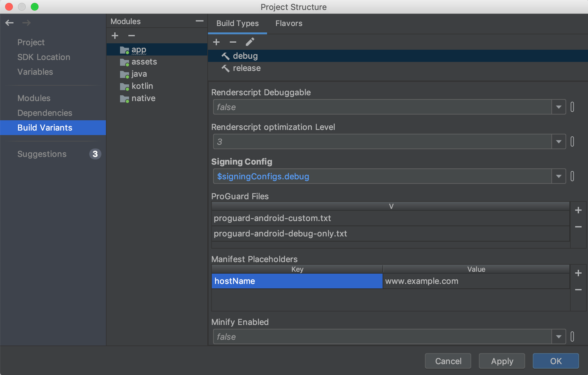Navigate back using the left arrow
588x375 pixels.
(9, 23)
